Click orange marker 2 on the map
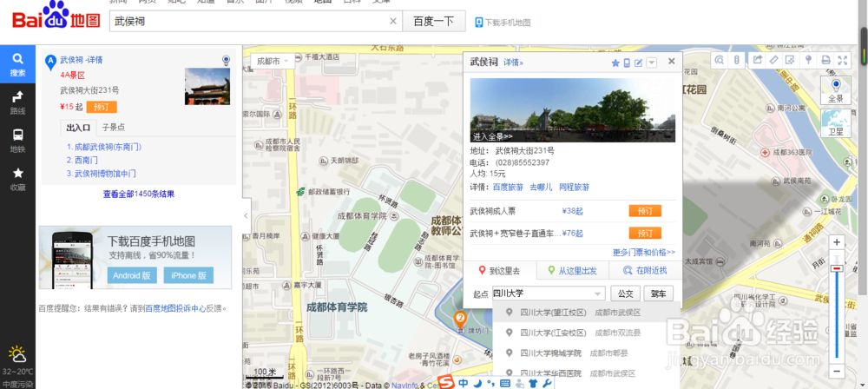Viewport: 868px width, 389px height. pos(459,319)
